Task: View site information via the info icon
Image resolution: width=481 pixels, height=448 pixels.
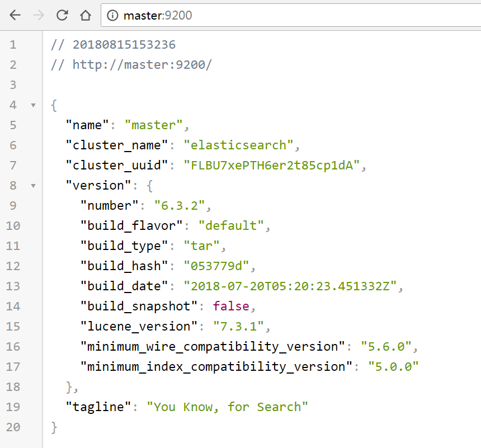Action: click(x=112, y=15)
